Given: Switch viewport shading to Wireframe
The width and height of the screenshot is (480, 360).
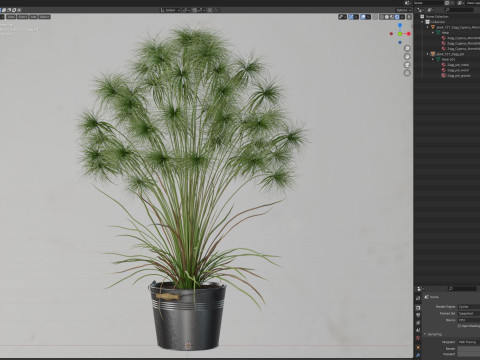Looking at the screenshot, I should click(382, 17).
